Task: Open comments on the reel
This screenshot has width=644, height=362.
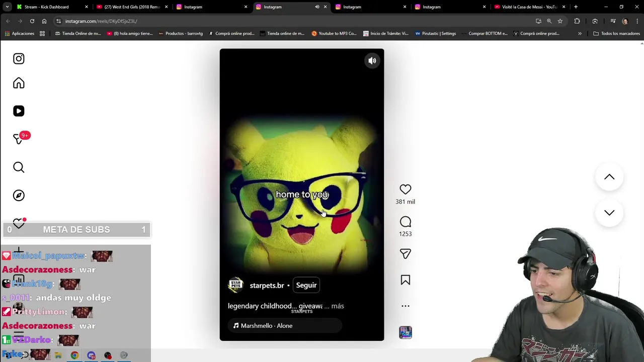Action: click(x=406, y=222)
